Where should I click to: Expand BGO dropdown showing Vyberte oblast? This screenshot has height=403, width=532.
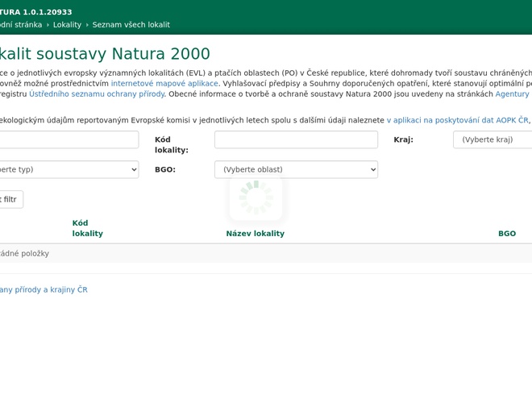[296, 169]
